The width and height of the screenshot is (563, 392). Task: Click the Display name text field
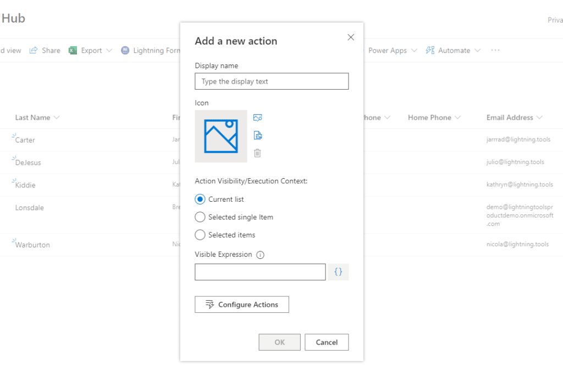pyautogui.click(x=272, y=81)
